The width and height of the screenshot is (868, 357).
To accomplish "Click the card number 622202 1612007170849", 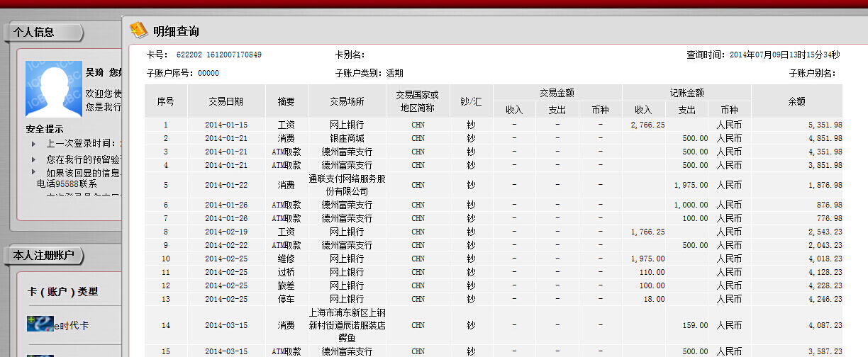I will [x=219, y=55].
